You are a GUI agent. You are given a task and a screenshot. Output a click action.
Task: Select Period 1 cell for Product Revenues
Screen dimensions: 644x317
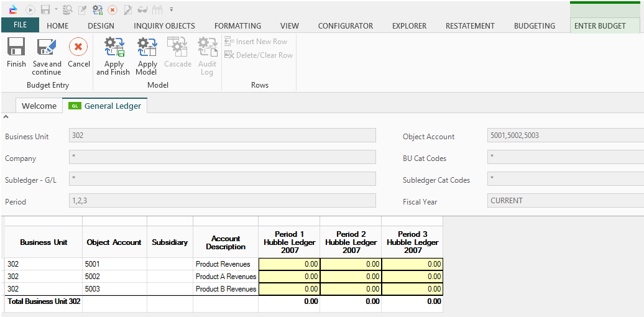point(289,264)
